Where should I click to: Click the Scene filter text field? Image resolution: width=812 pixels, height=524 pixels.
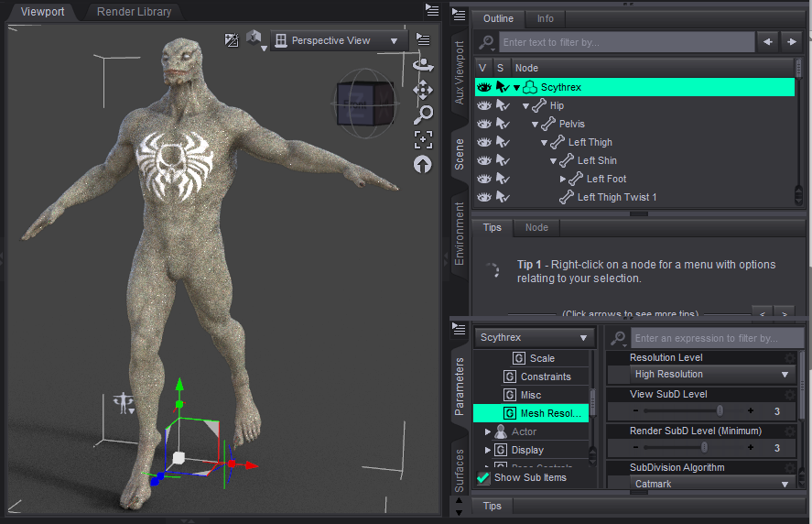pyautogui.click(x=626, y=42)
